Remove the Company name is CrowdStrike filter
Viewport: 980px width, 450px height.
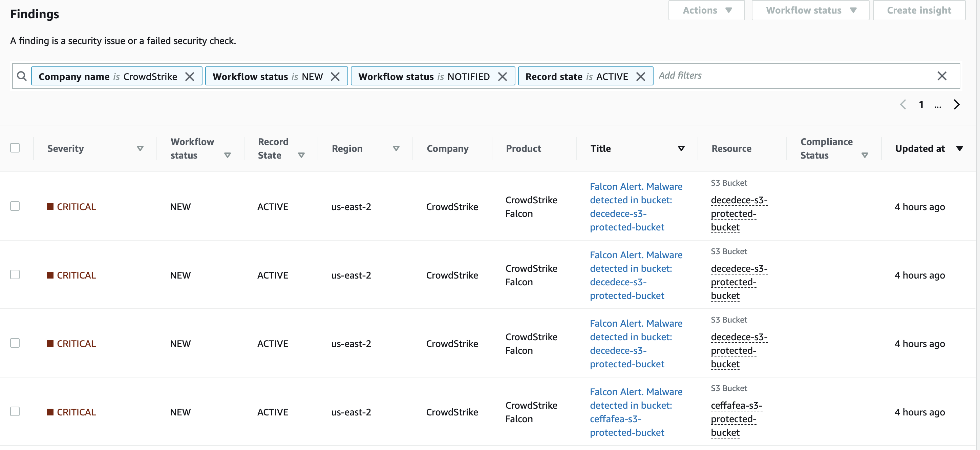[x=189, y=77]
